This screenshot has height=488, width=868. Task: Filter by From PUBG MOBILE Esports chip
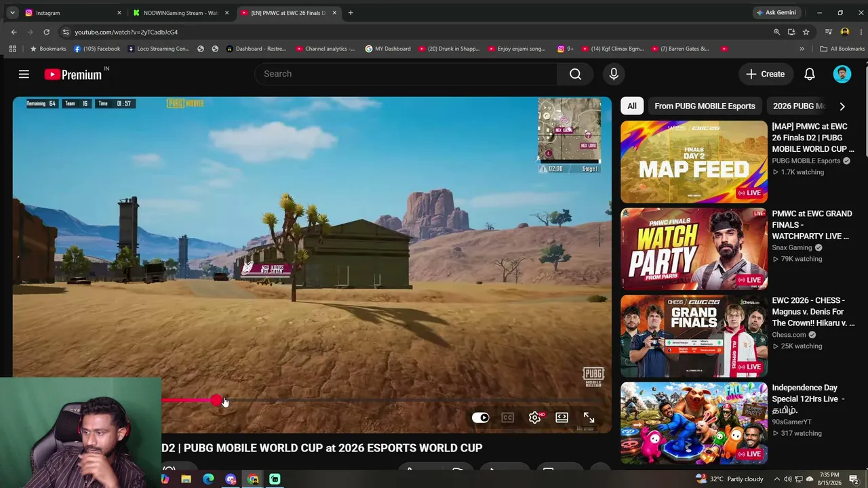pos(705,106)
